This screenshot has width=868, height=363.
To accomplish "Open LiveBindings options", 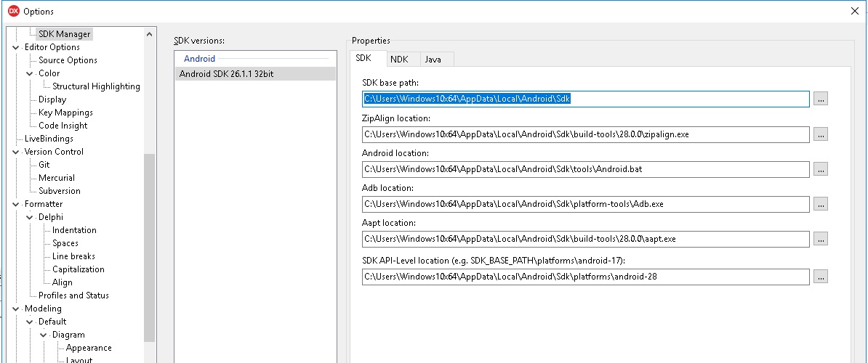I will (49, 139).
